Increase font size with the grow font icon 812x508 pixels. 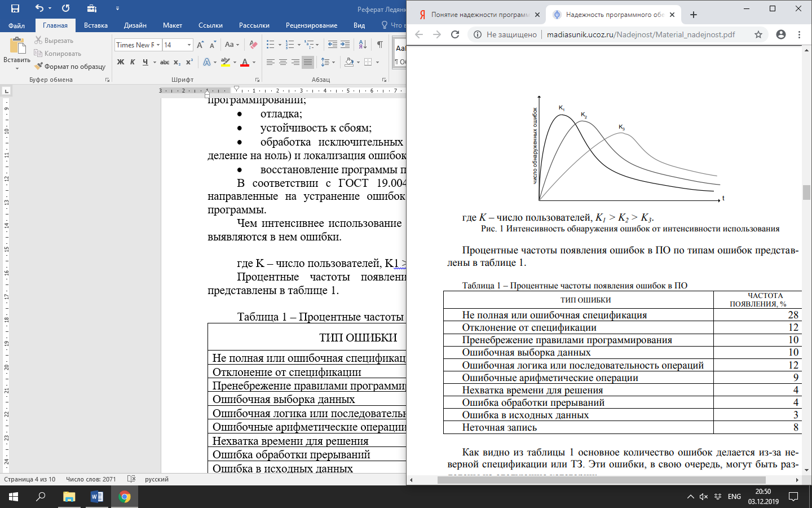[200, 45]
